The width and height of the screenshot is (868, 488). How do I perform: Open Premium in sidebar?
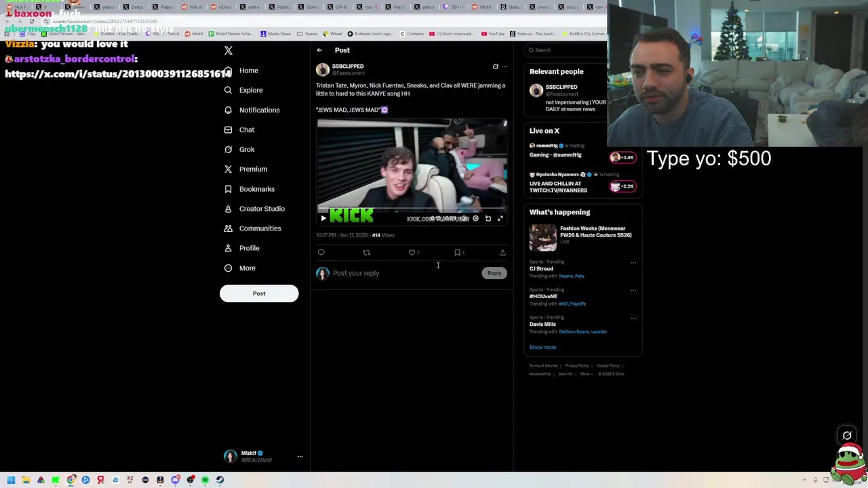point(245,169)
